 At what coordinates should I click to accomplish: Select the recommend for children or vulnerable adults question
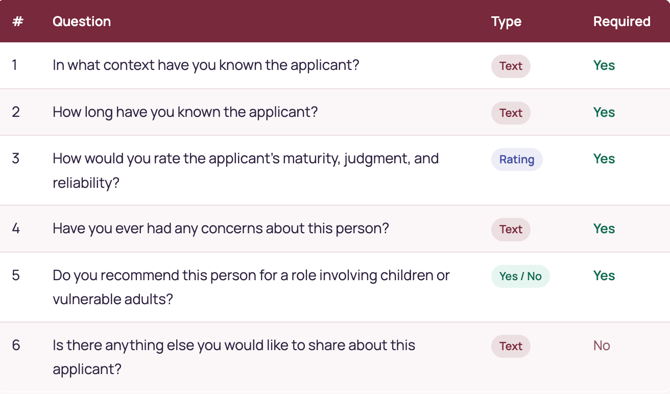click(251, 287)
